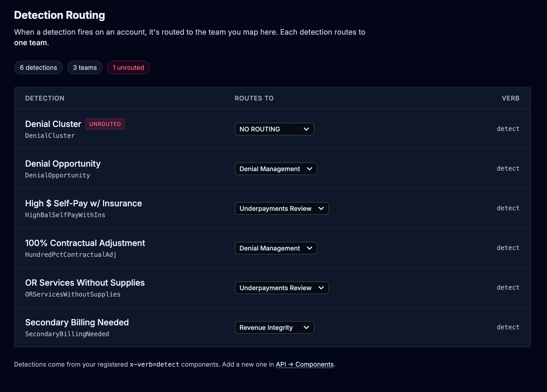This screenshot has height=392, width=547.
Task: Select the 100% Contractual Adjustment name
Action: click(85, 243)
